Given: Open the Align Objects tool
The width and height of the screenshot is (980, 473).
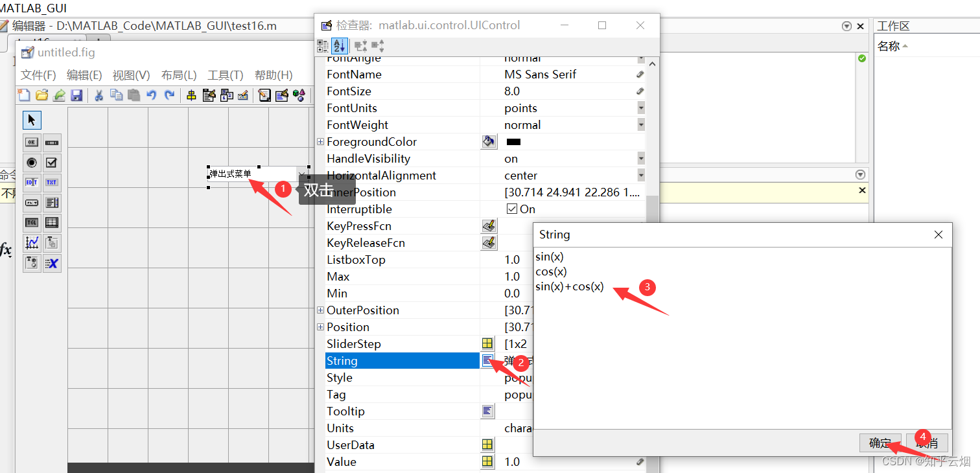Looking at the screenshot, I should [x=191, y=95].
